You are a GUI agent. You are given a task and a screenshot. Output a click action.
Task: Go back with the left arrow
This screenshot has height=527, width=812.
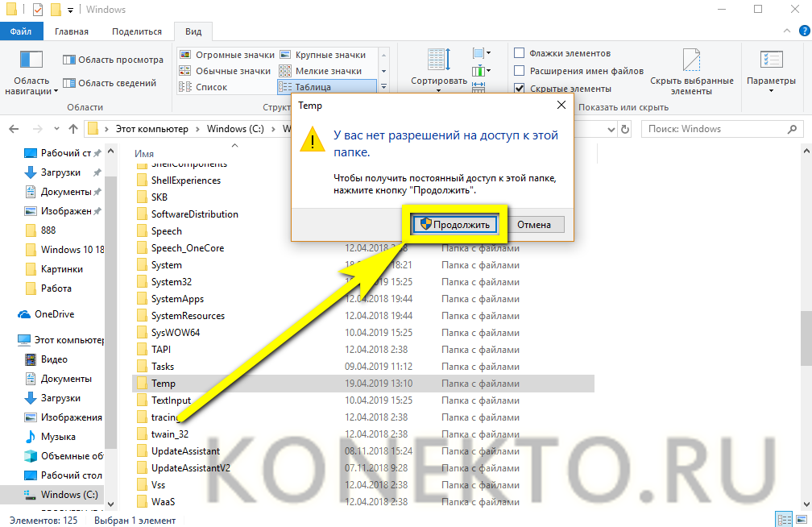tap(14, 129)
